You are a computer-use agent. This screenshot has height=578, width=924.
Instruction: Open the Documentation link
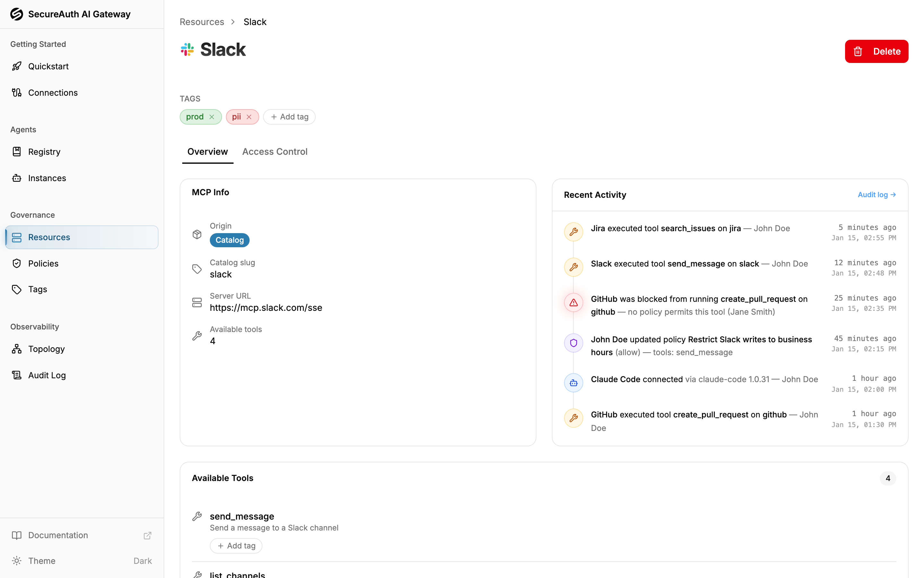tap(82, 535)
